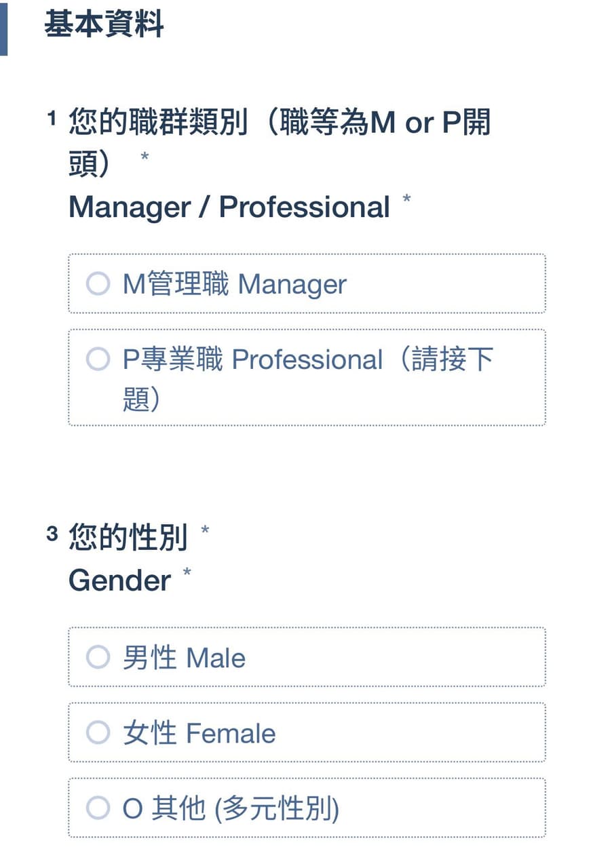This screenshot has height=868, width=593.
Task: Click the blue bar beside 基本資料
Action: tap(3, 27)
